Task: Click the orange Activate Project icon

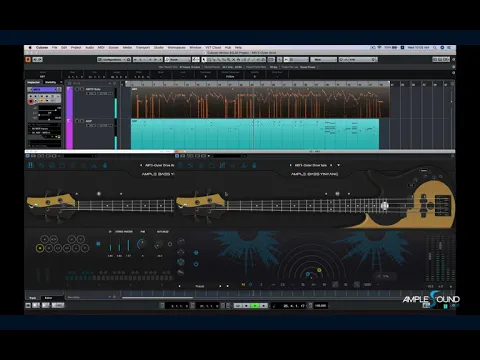Action: (x=28, y=60)
